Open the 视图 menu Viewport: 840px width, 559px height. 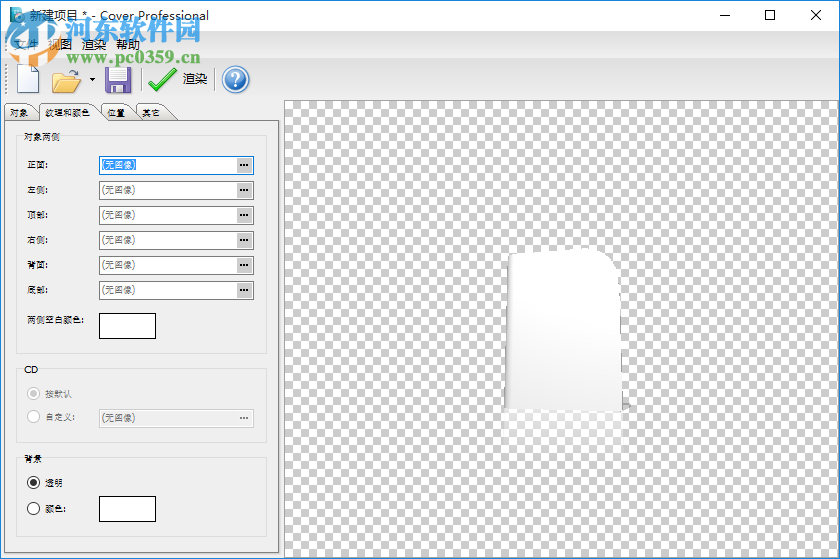pyautogui.click(x=59, y=44)
